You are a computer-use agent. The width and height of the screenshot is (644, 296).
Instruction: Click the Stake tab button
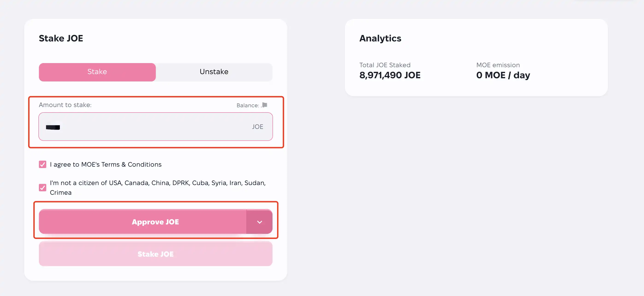[97, 72]
